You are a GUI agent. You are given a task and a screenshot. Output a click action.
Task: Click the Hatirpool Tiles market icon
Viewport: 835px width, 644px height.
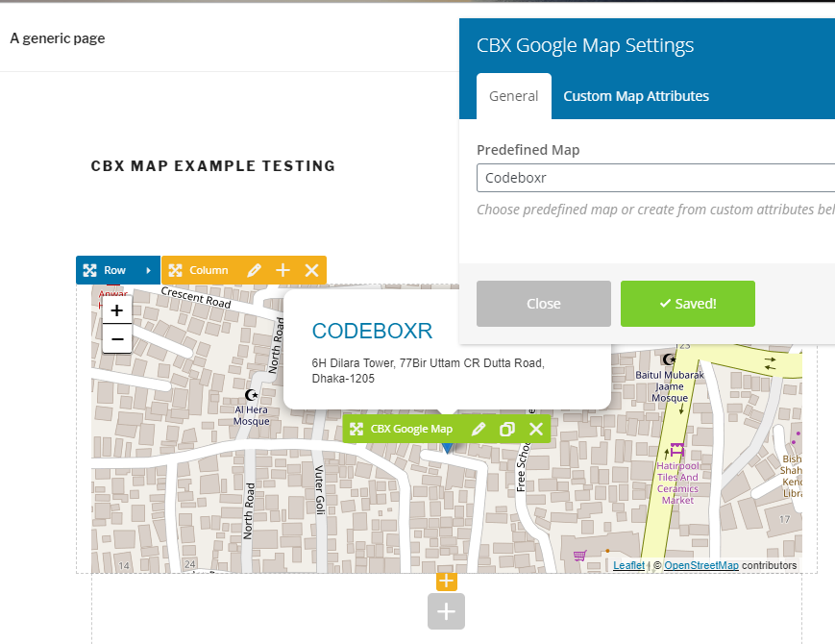pyautogui.click(x=676, y=450)
